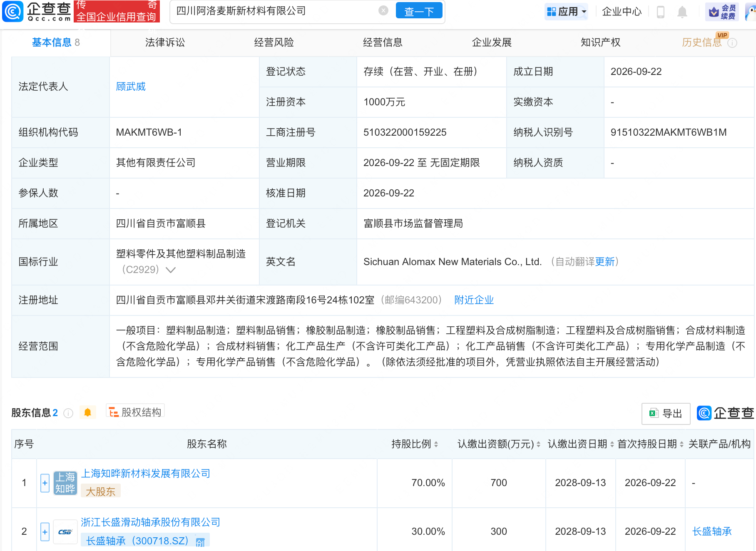Open the mobile phone icon

coord(661,12)
